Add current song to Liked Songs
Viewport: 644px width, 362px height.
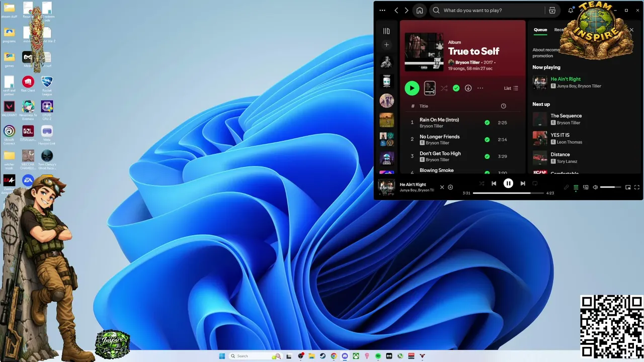click(450, 187)
